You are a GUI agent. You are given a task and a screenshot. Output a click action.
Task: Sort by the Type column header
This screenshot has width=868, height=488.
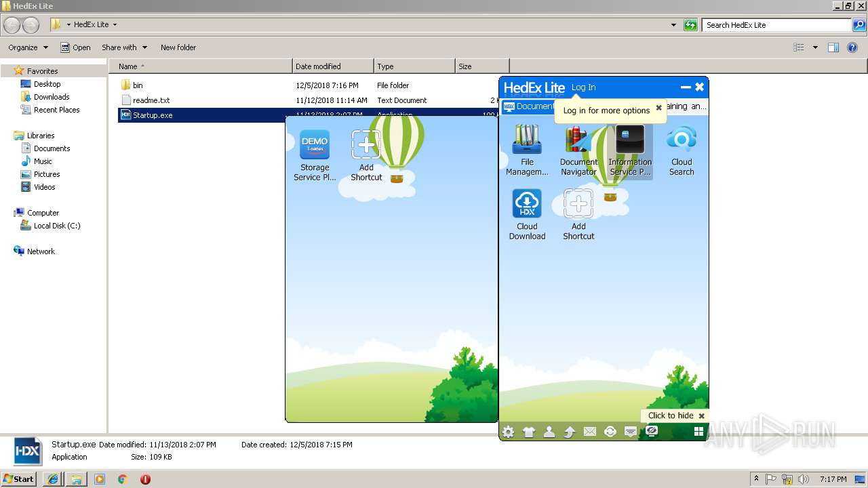(x=414, y=66)
